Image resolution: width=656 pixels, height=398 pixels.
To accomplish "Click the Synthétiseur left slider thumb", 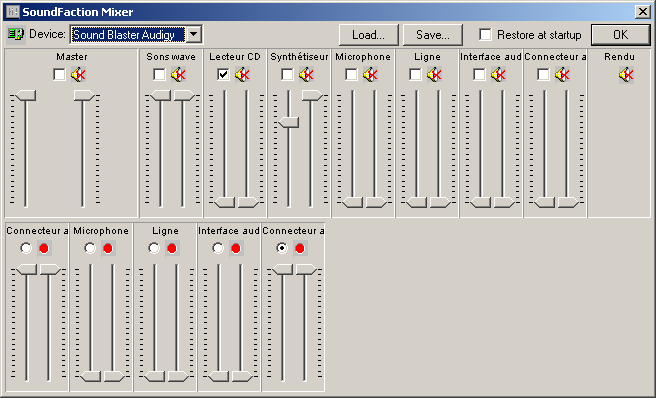I will [x=289, y=122].
